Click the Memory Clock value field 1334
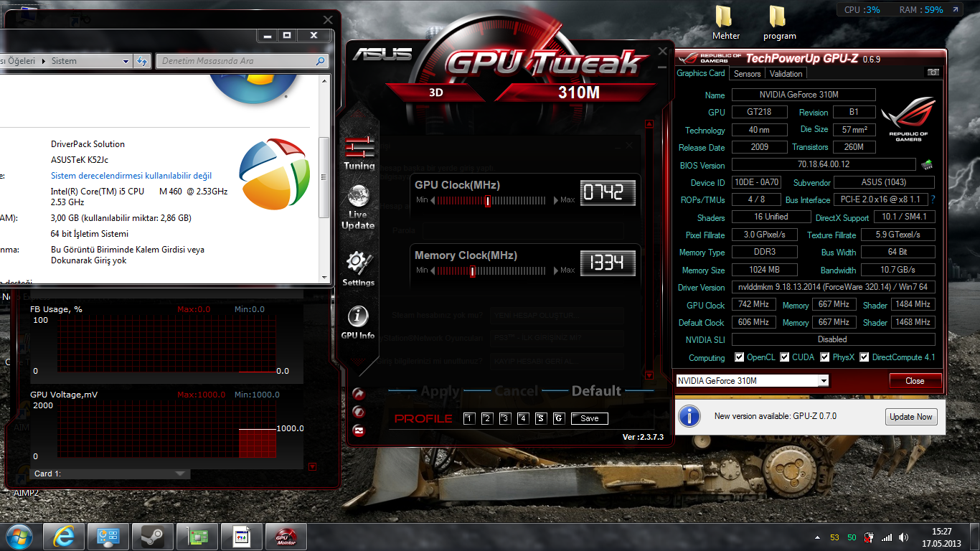The height and width of the screenshot is (551, 980). [608, 263]
